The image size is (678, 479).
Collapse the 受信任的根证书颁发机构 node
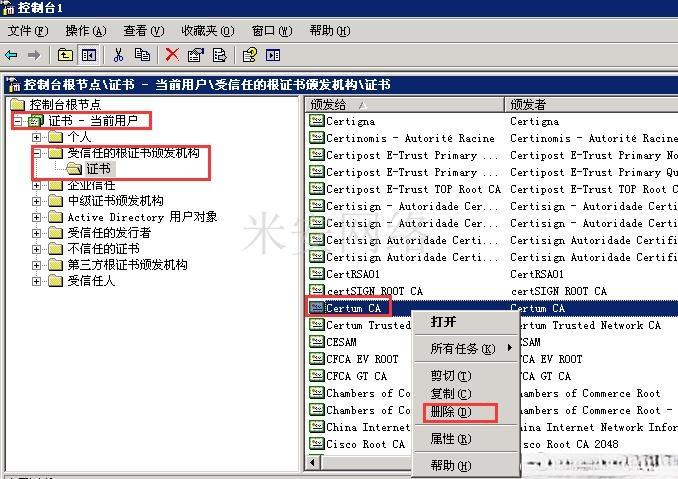coord(36,153)
